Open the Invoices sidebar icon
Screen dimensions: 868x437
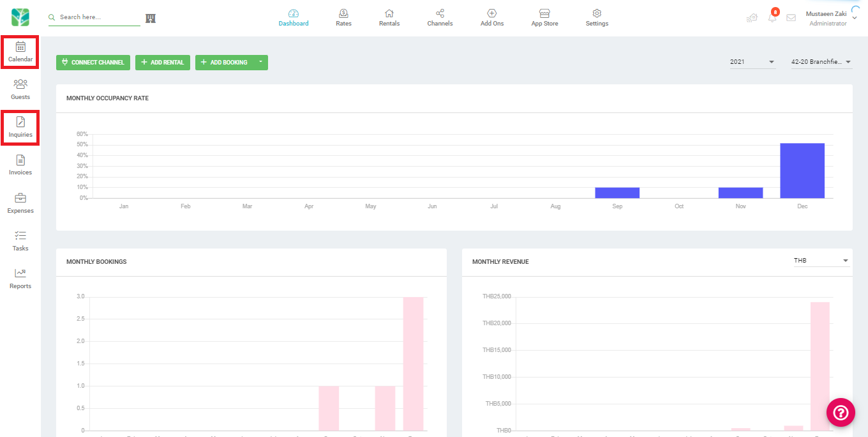tap(20, 160)
